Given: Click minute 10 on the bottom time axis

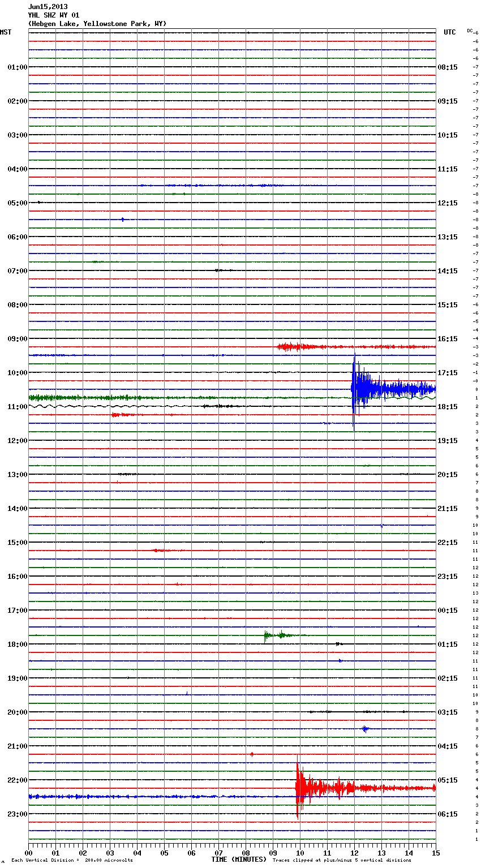Looking at the screenshot, I should [300, 853].
